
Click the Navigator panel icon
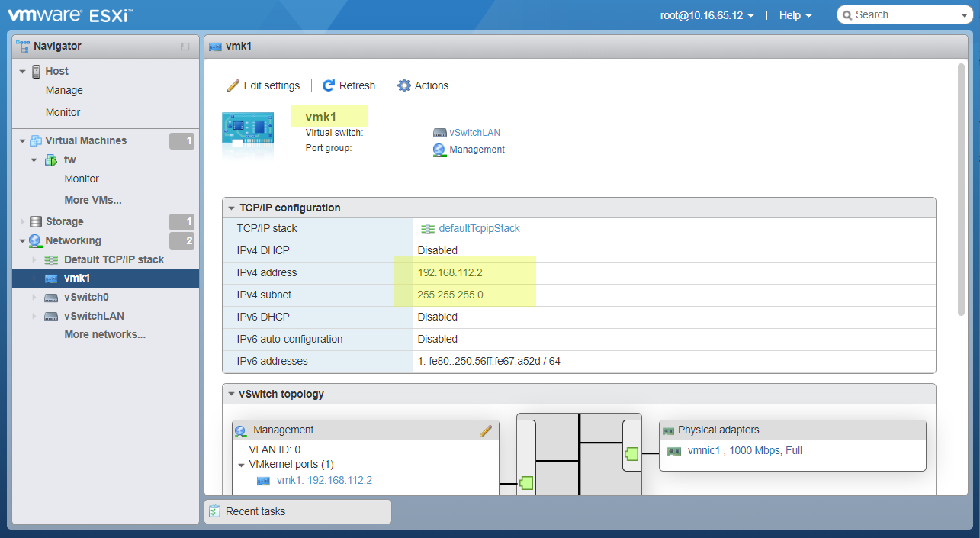[x=23, y=46]
